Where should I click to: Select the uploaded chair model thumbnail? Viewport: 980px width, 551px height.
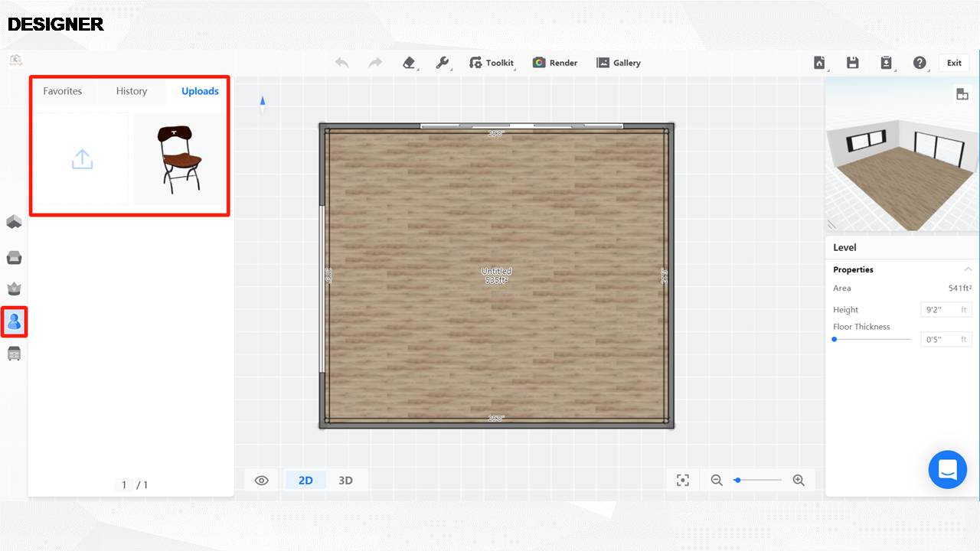[x=180, y=159]
